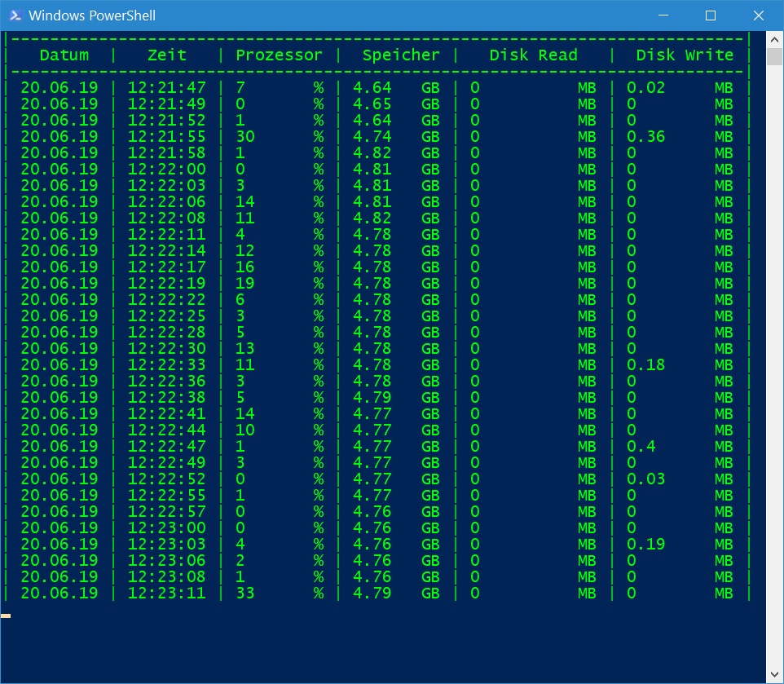Click the scrollbar up arrow
This screenshot has width=784, height=684.
774,39
